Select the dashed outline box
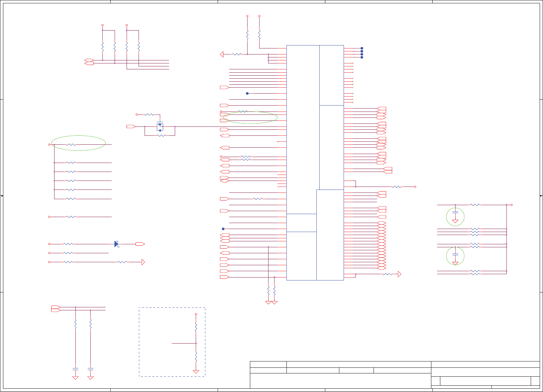The height and width of the screenshot is (392, 543). click(172, 342)
